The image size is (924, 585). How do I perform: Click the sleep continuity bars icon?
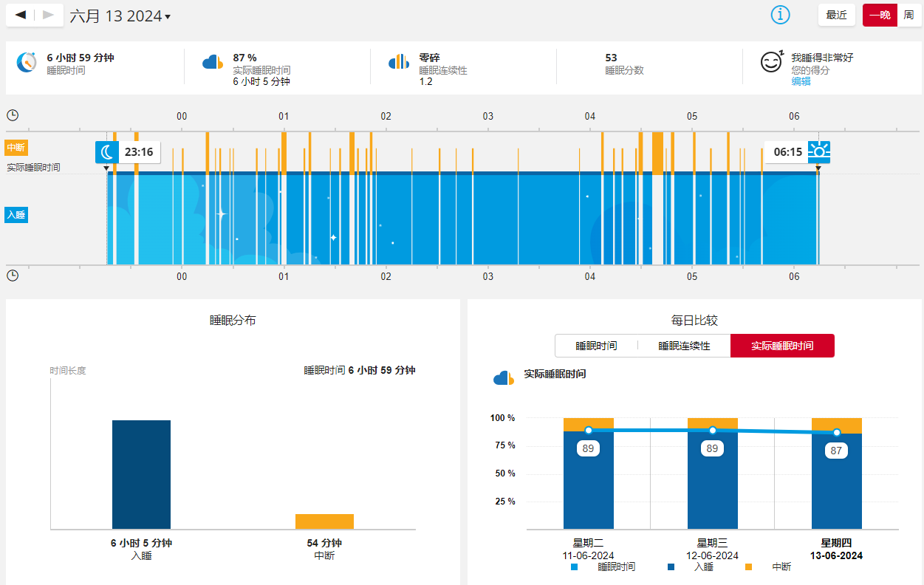tap(399, 62)
